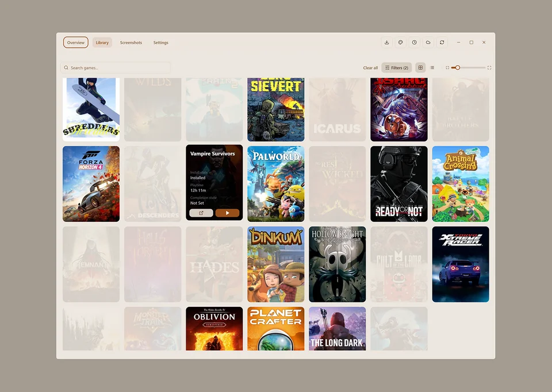Select the faded No Rest for the Wicked cover
Image resolution: width=552 pixels, height=392 pixels.
pos(338,184)
